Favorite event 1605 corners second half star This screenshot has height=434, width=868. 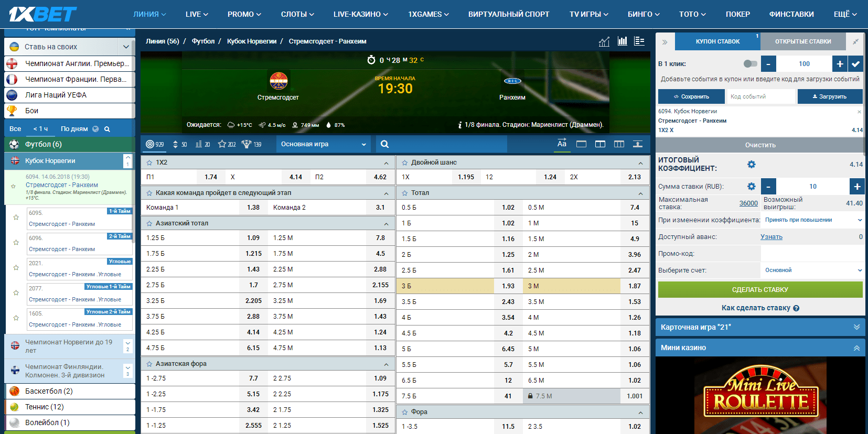[16, 318]
